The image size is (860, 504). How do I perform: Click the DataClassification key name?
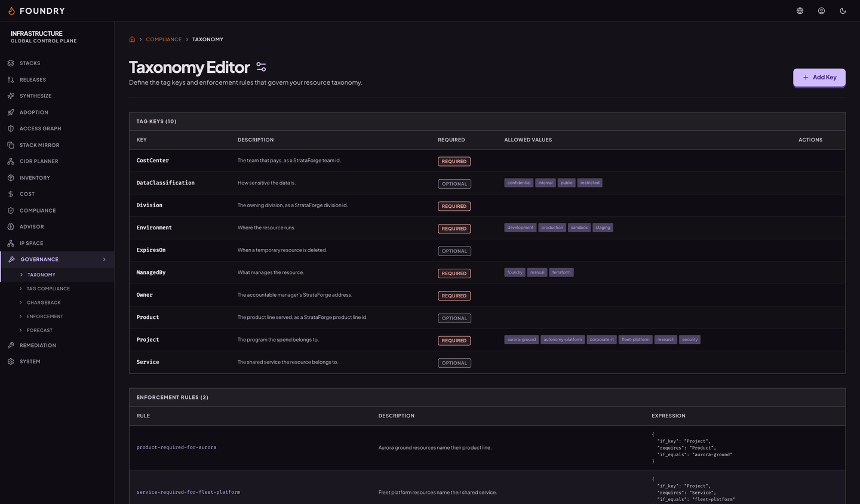point(165,183)
